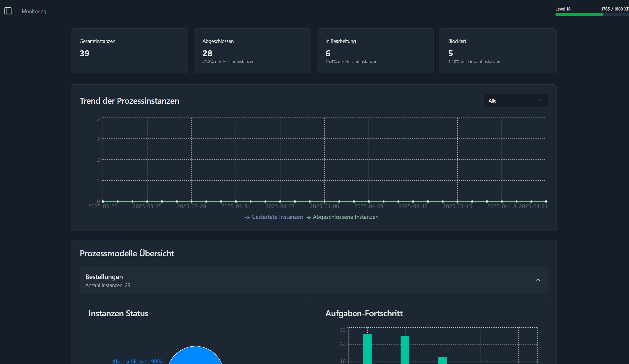Select the In Bearbeitung statistic card
Viewport: 629px width, 364px height.
pos(375,51)
